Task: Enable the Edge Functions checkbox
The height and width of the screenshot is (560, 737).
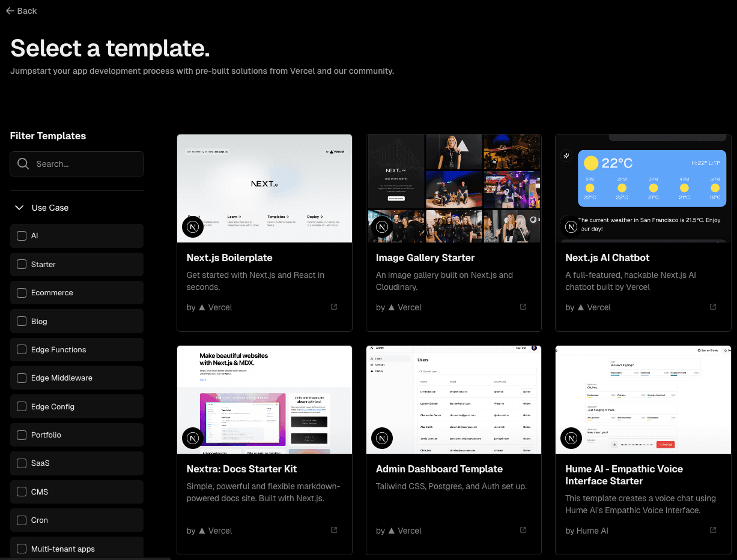Action: [22, 349]
